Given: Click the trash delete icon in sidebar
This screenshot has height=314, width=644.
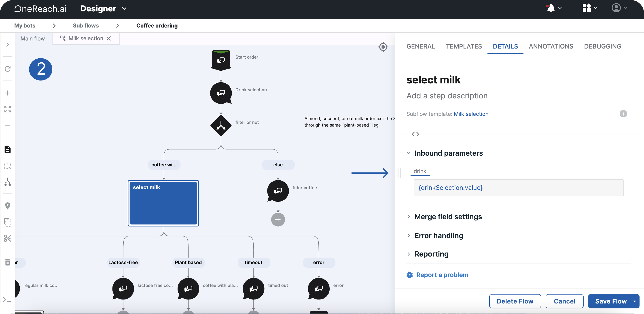Looking at the screenshot, I should (x=8, y=262).
